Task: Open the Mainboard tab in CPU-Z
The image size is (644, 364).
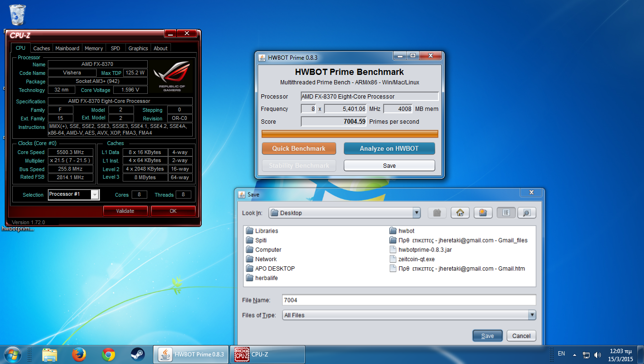Action: (x=67, y=48)
